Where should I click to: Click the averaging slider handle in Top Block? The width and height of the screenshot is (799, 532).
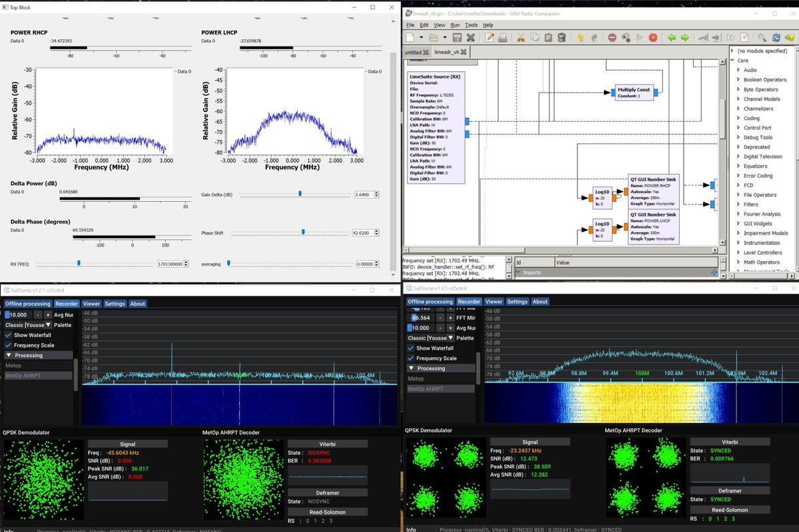click(229, 264)
